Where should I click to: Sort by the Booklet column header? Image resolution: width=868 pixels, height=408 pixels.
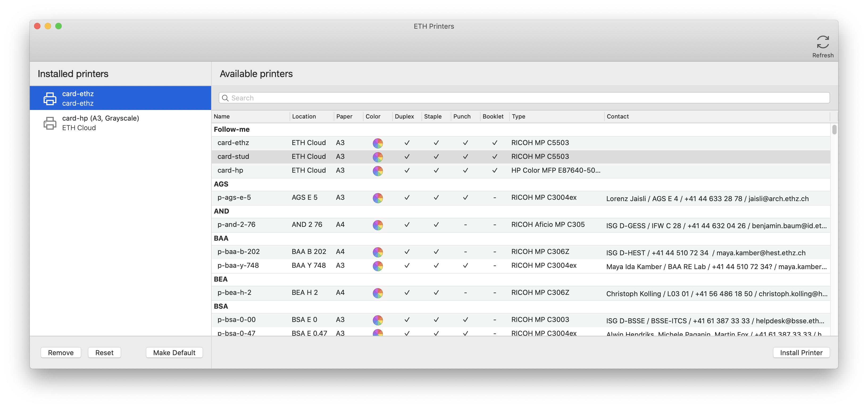click(x=494, y=116)
